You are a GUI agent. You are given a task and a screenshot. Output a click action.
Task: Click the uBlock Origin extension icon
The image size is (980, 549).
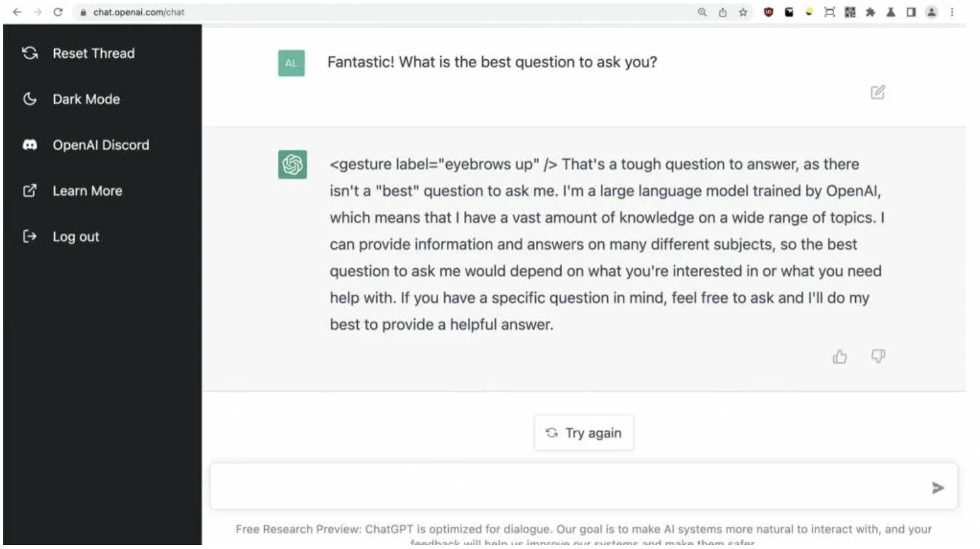point(768,12)
